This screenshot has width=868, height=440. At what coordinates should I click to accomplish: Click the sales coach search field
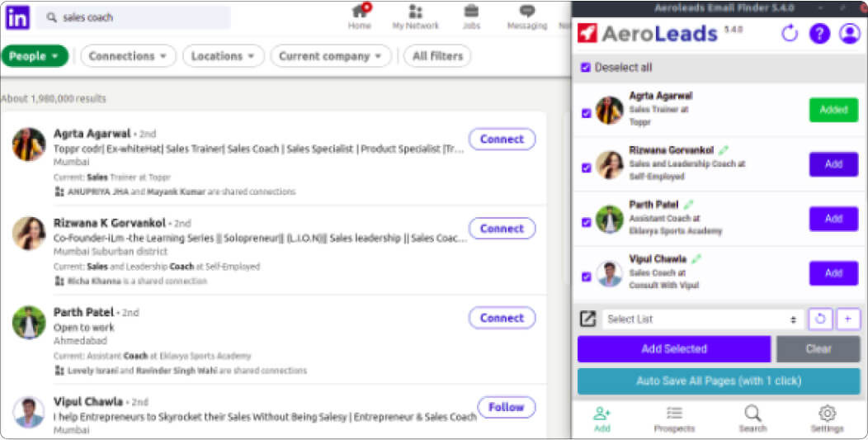(x=134, y=17)
